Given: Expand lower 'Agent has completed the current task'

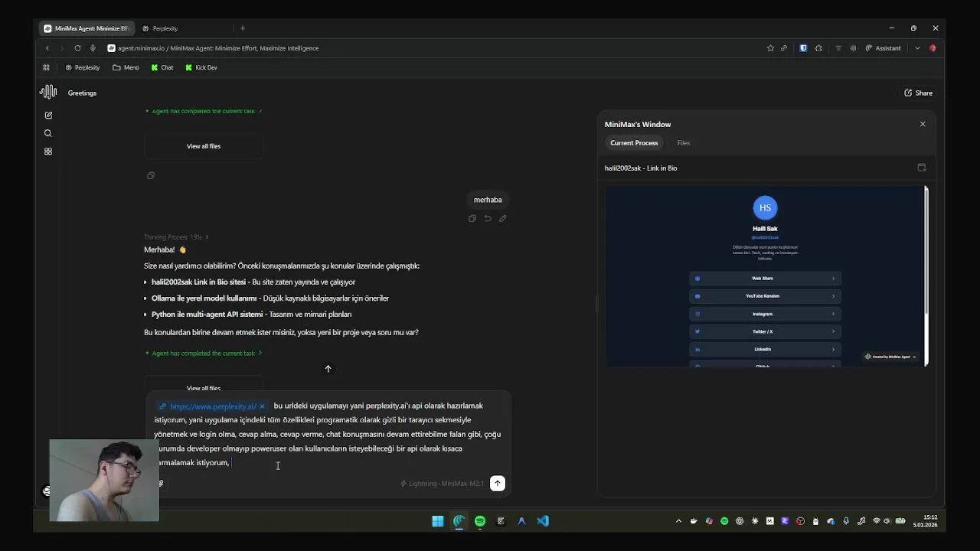Looking at the screenshot, I should [x=204, y=354].
